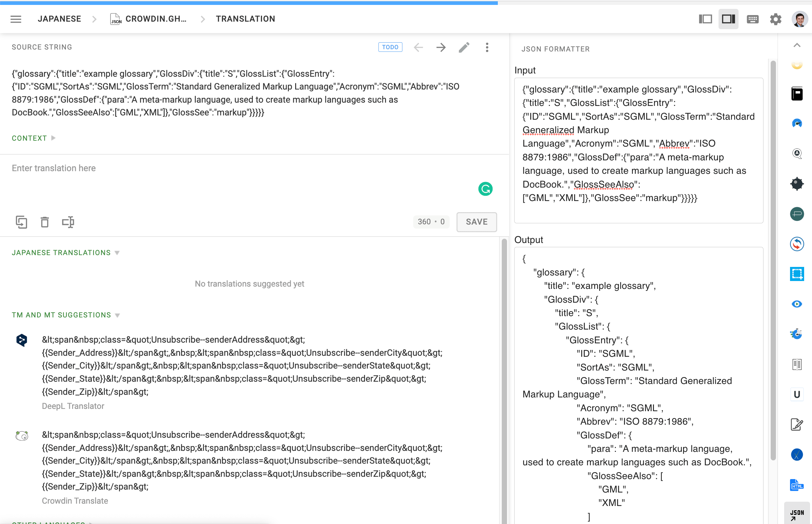Enable comfortable view mode
The width and height of the screenshot is (812, 524).
pyautogui.click(x=728, y=19)
